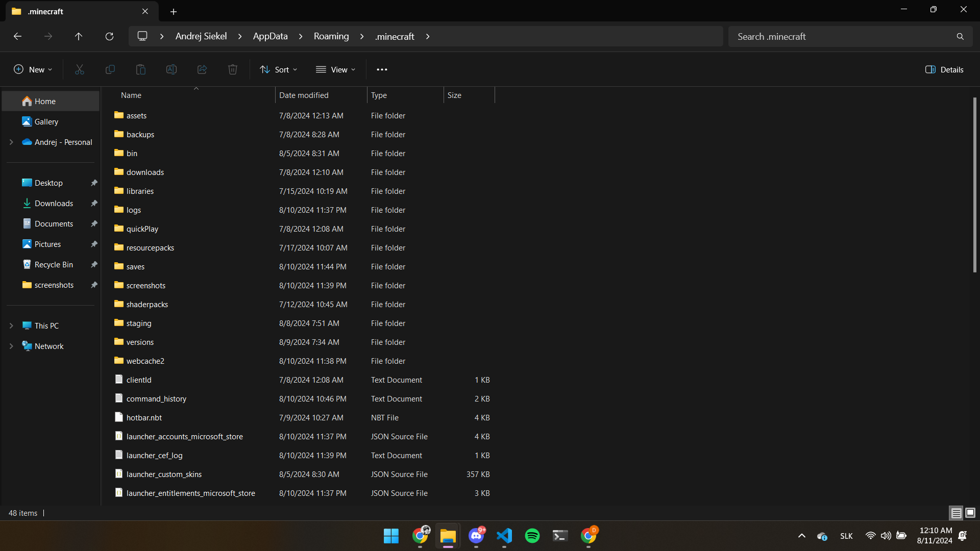Open Visual Studio Code from taskbar
Screen dimensions: 980x551
click(x=504, y=536)
